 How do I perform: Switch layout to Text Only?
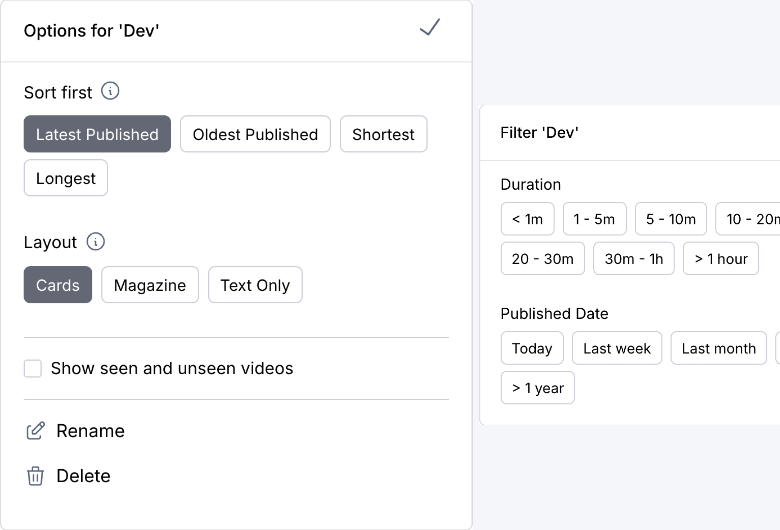(x=255, y=285)
